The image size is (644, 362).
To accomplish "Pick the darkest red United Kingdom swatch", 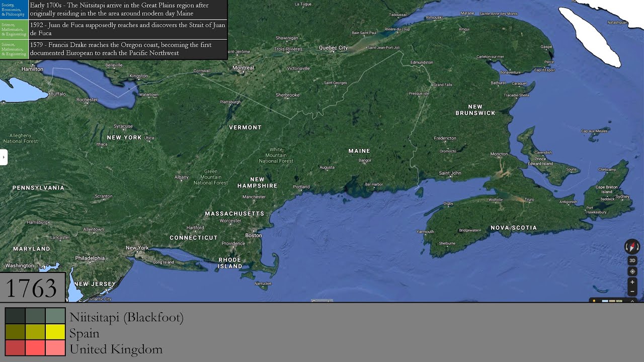I will [x=15, y=348].
